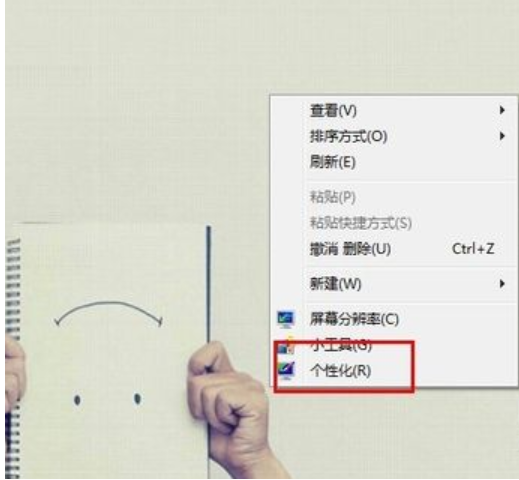This screenshot has width=519, height=480.
Task: Click the blank desktop wallpaper to dismiss the menu
Action: click(133, 100)
